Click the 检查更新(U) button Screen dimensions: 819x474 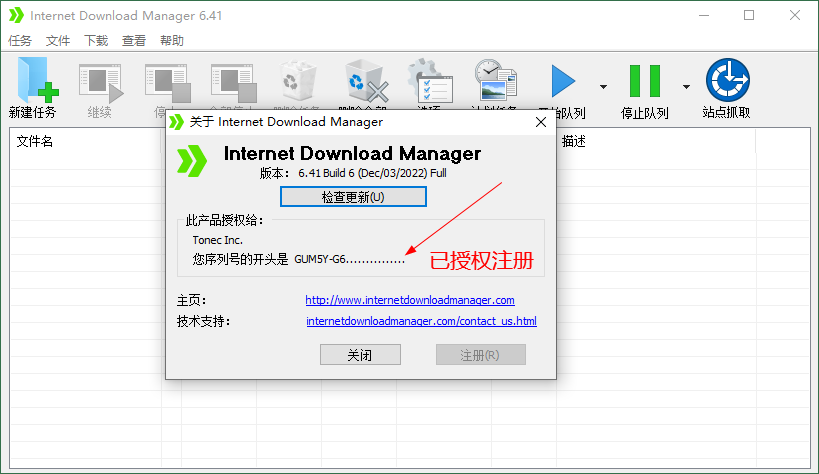pyautogui.click(x=353, y=197)
